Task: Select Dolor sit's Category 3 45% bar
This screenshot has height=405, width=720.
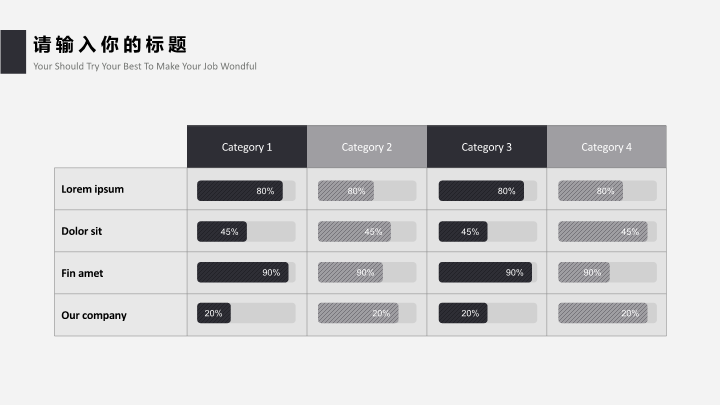Action: pyautogui.click(x=463, y=232)
